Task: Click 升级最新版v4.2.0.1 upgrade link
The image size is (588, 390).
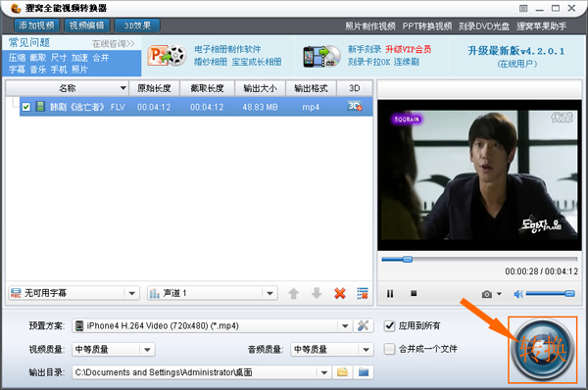Action: 516,51
